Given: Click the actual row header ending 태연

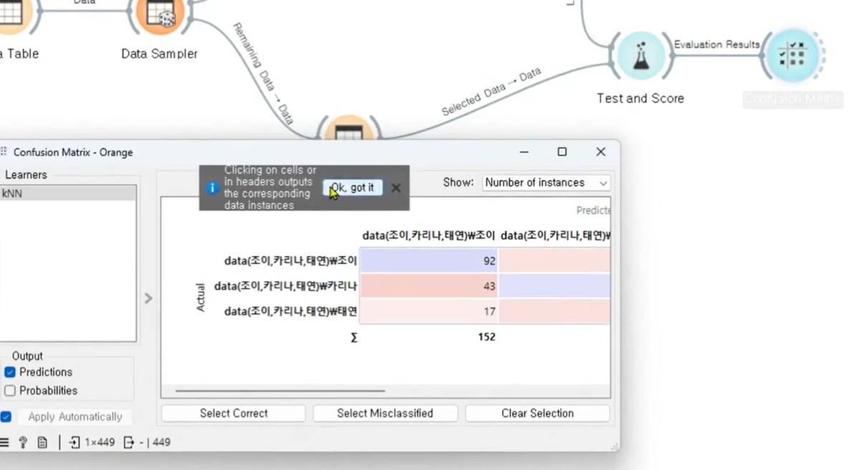Looking at the screenshot, I should pyautogui.click(x=290, y=311).
